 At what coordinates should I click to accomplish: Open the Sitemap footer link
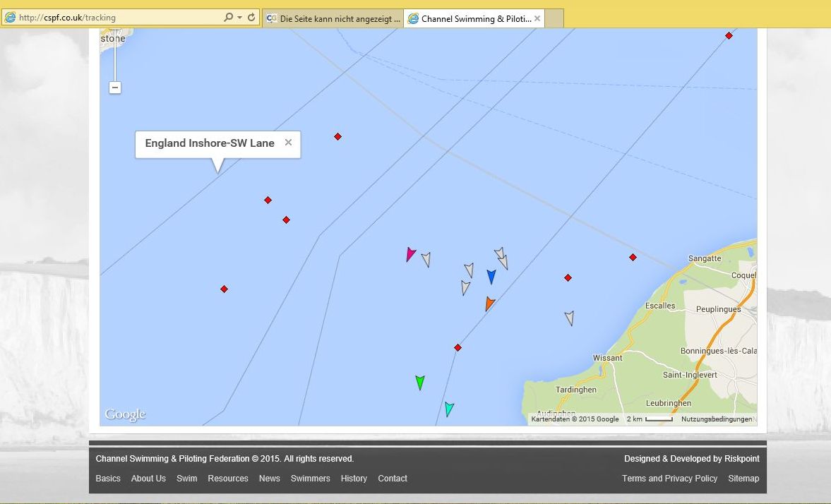pos(743,478)
